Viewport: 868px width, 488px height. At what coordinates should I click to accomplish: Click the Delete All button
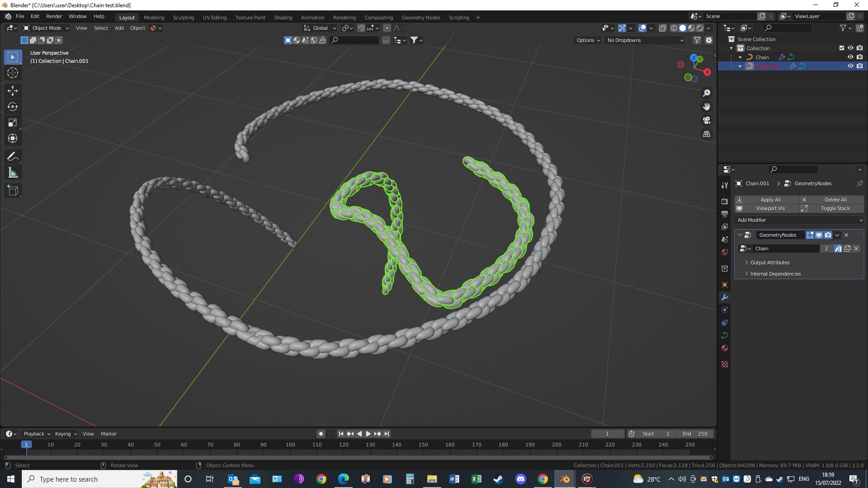tap(832, 200)
